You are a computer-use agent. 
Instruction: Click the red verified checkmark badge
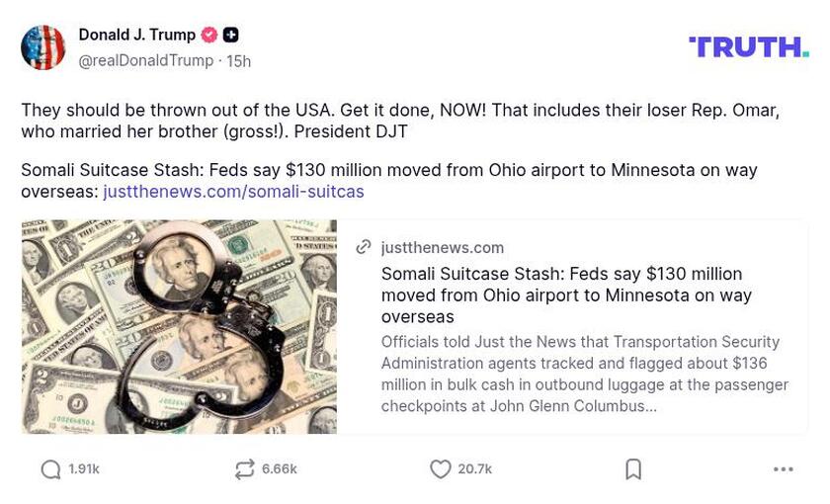click(x=209, y=35)
